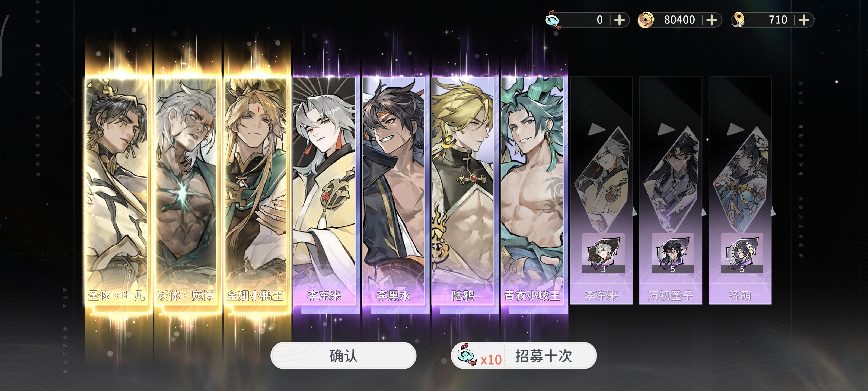Click the plus beside recruit token count
The height and width of the screenshot is (391, 868).
(619, 20)
